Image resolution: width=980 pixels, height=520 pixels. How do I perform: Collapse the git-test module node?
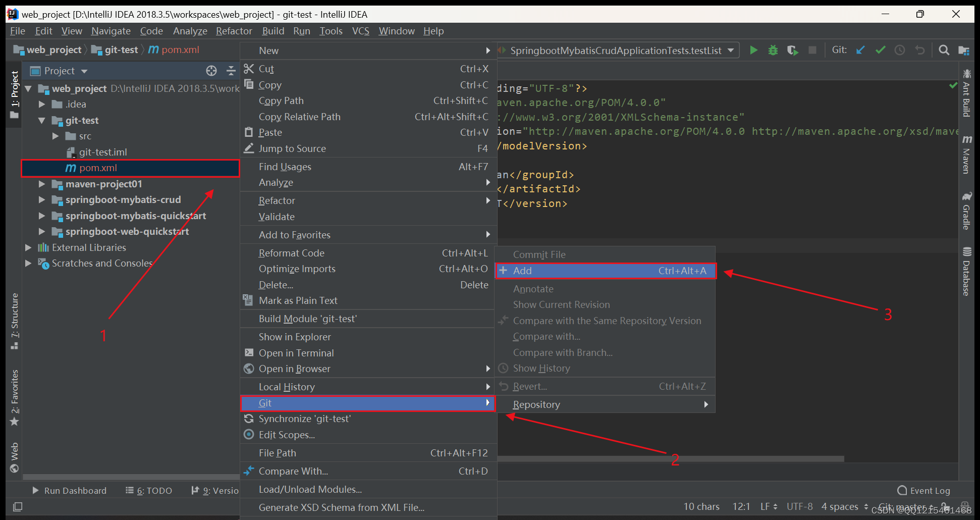(x=42, y=121)
